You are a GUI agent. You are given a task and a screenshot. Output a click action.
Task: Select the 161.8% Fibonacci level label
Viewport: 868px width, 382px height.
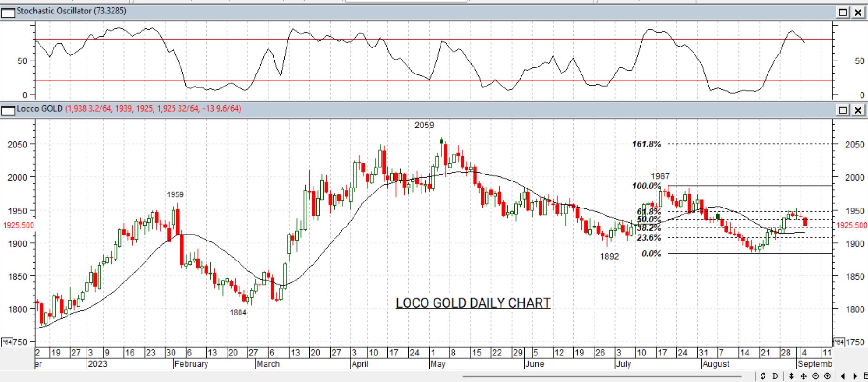(647, 144)
